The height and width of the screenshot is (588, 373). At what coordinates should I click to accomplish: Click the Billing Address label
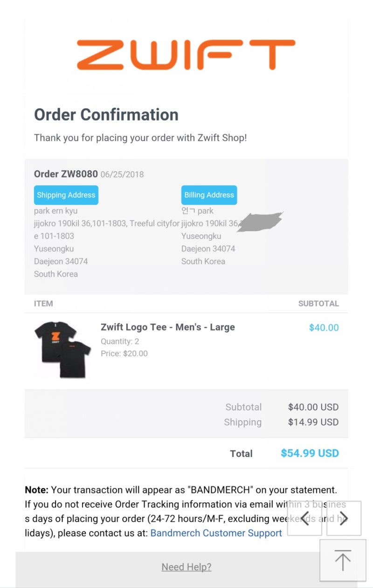pos(209,195)
